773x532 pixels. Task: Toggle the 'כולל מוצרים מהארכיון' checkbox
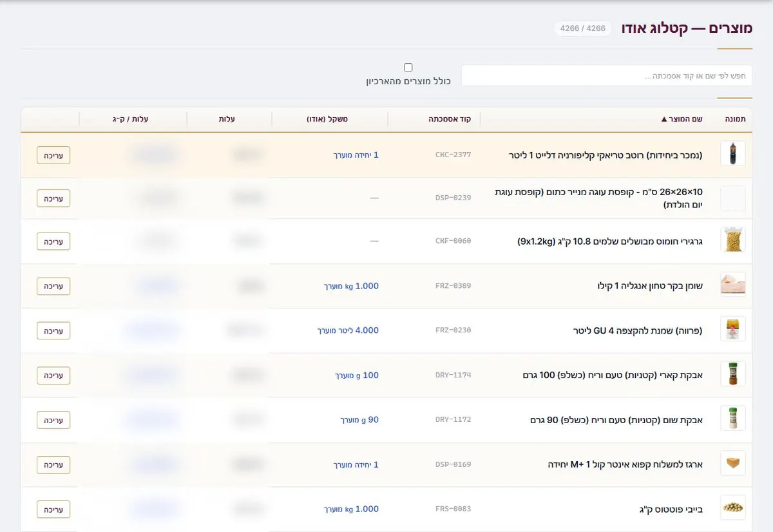[408, 68]
